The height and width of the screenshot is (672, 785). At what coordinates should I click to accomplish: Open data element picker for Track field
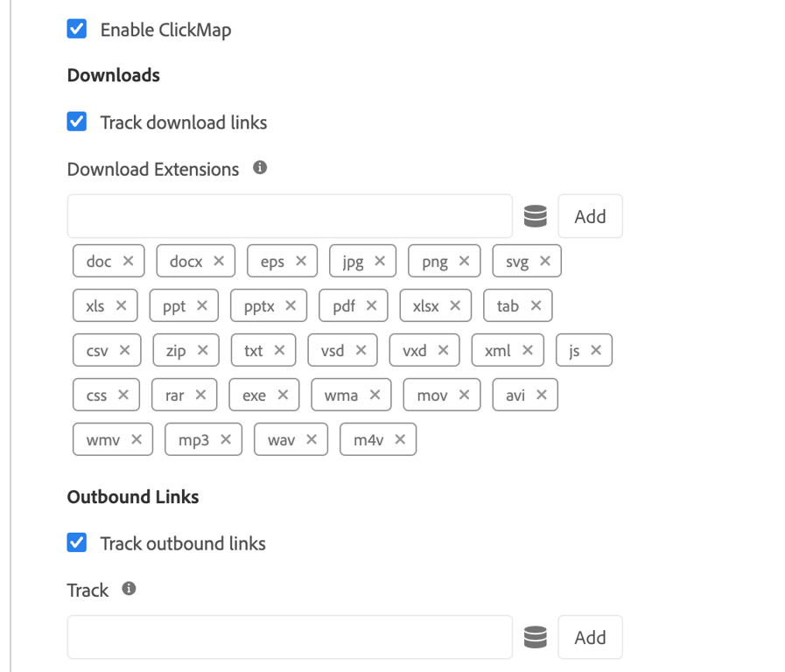click(x=535, y=638)
